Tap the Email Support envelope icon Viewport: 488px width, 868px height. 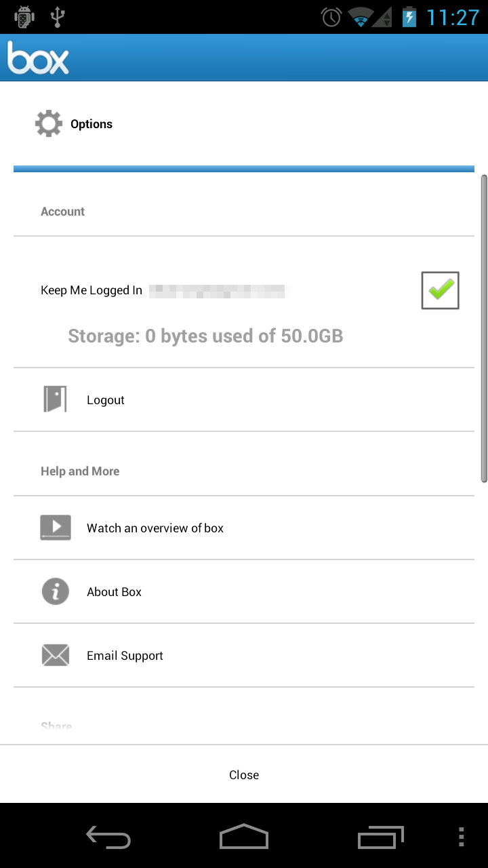(x=55, y=655)
